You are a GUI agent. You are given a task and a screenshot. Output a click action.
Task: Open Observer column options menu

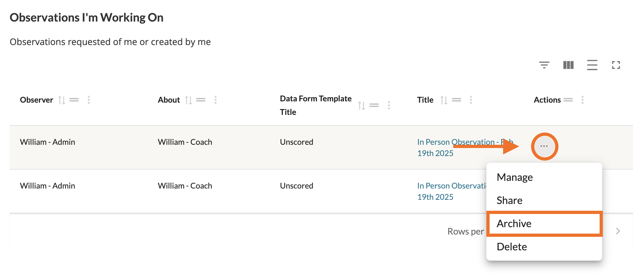[89, 100]
